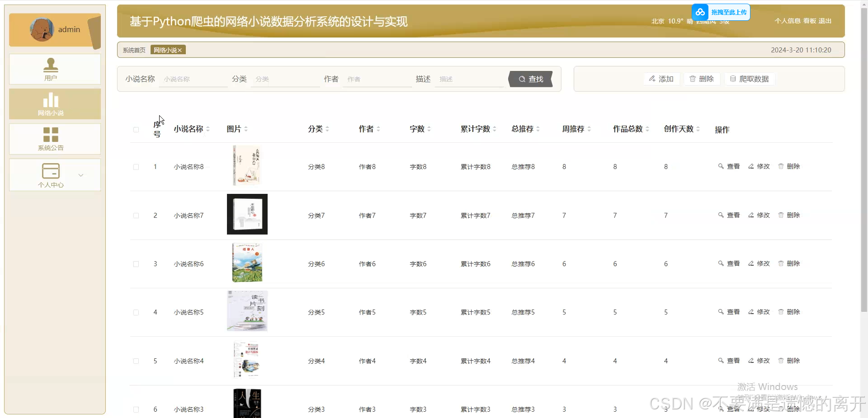Expand the 个人中心 submenu chevron
This screenshot has width=868, height=418.
click(81, 175)
